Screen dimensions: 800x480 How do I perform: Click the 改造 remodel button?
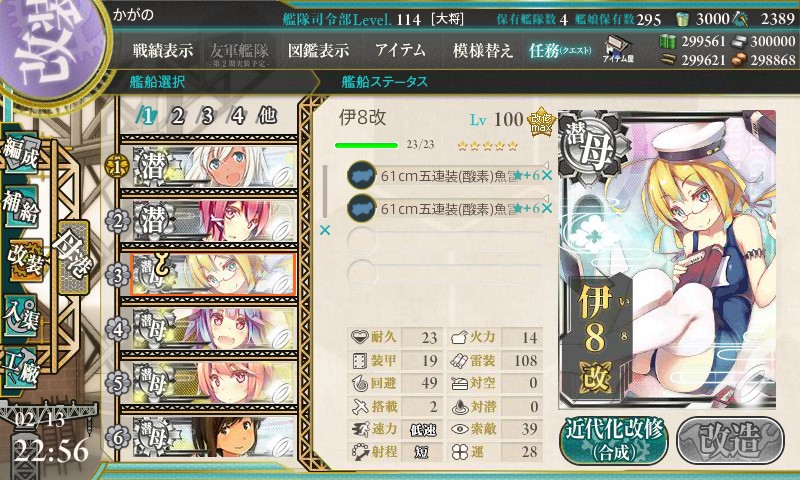(730, 441)
